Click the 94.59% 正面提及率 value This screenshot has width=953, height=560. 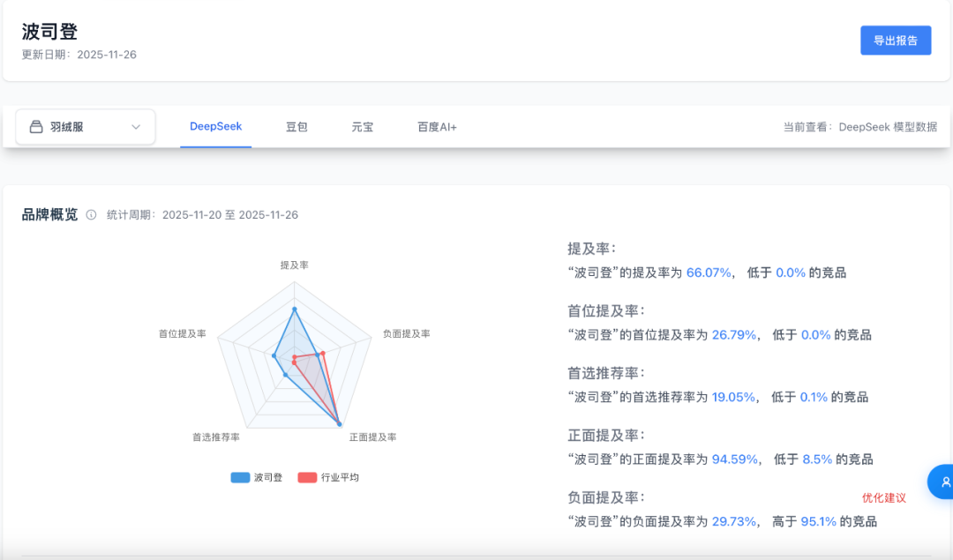pyautogui.click(x=735, y=459)
